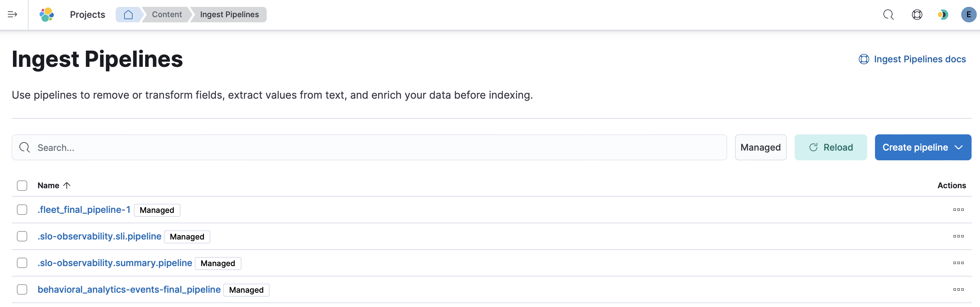Click the half-circle newsfeed icon in header
This screenshot has height=307, width=980.
(x=942, y=15)
